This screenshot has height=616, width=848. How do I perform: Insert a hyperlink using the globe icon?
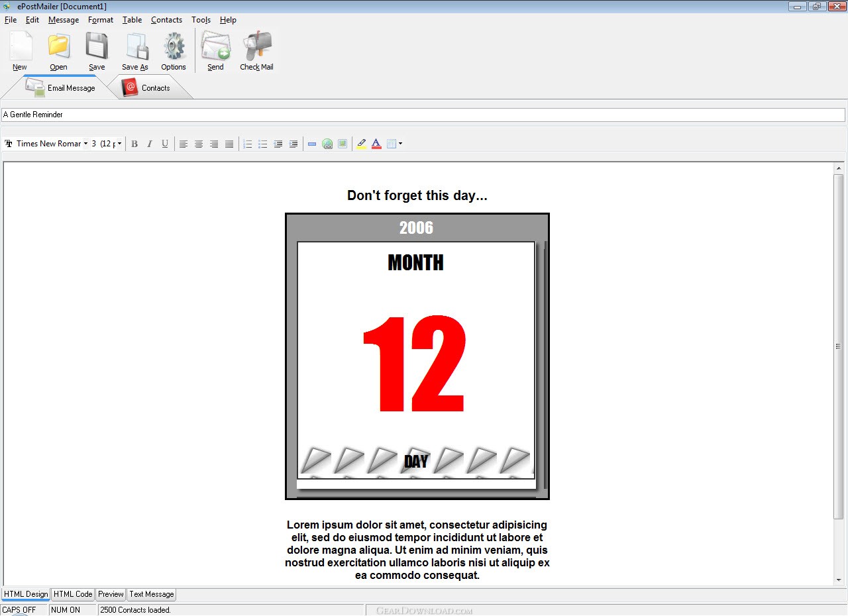(327, 144)
